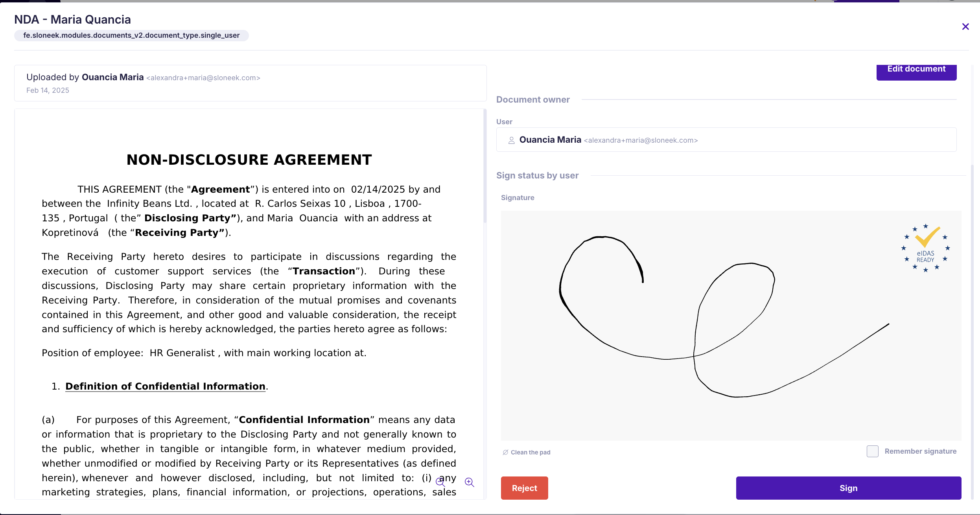This screenshot has width=980, height=515.
Task: Click the Position of employee line
Action: [204, 353]
